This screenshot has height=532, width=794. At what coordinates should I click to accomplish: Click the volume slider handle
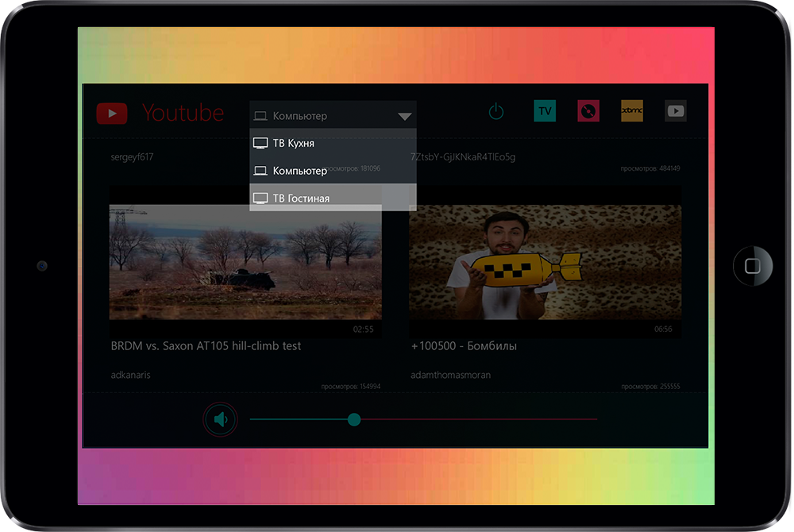[354, 419]
